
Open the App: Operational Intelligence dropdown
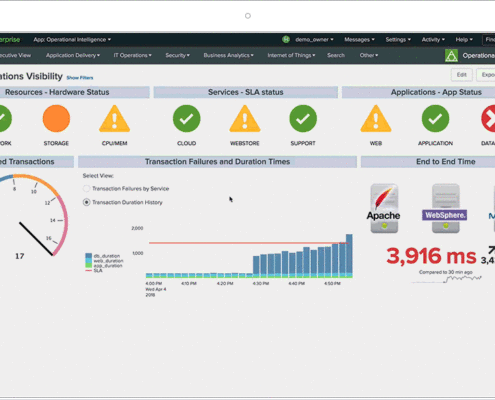pos(72,40)
